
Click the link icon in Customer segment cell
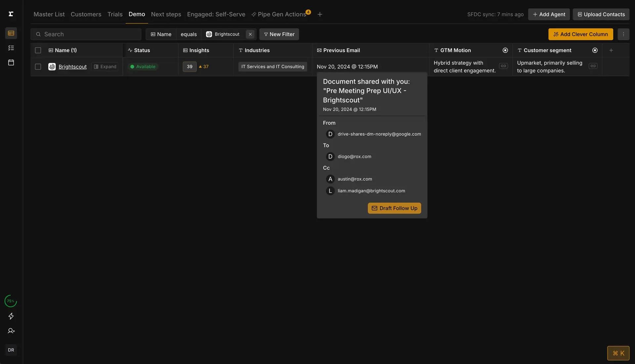pos(593,66)
